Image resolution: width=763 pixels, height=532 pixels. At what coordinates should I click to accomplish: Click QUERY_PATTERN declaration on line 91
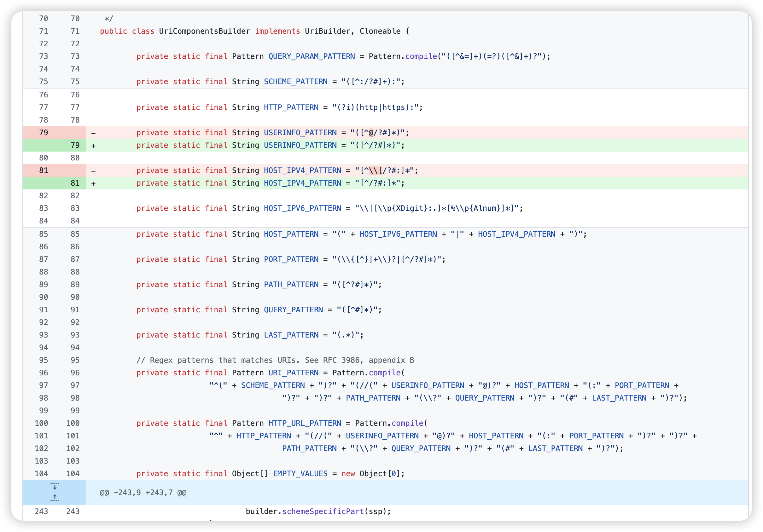(x=294, y=310)
